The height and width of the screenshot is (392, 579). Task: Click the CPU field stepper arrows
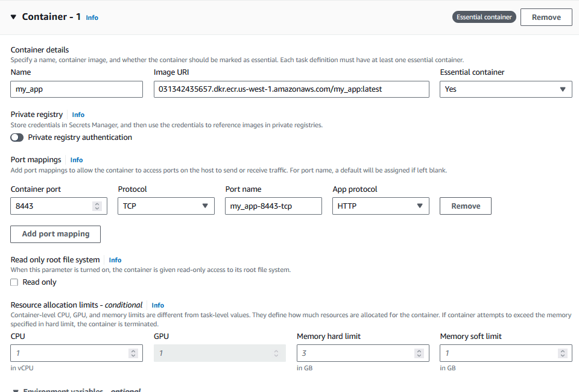pos(133,353)
